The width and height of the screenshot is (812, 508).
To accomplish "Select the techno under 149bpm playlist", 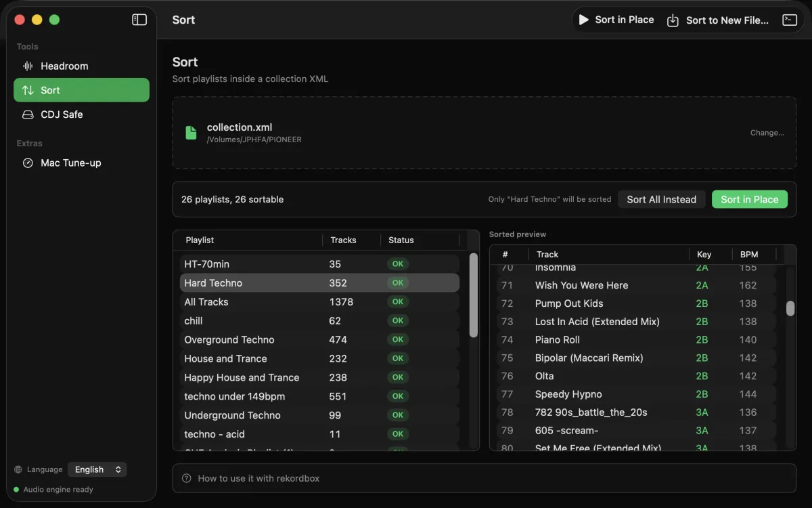I will (319, 396).
